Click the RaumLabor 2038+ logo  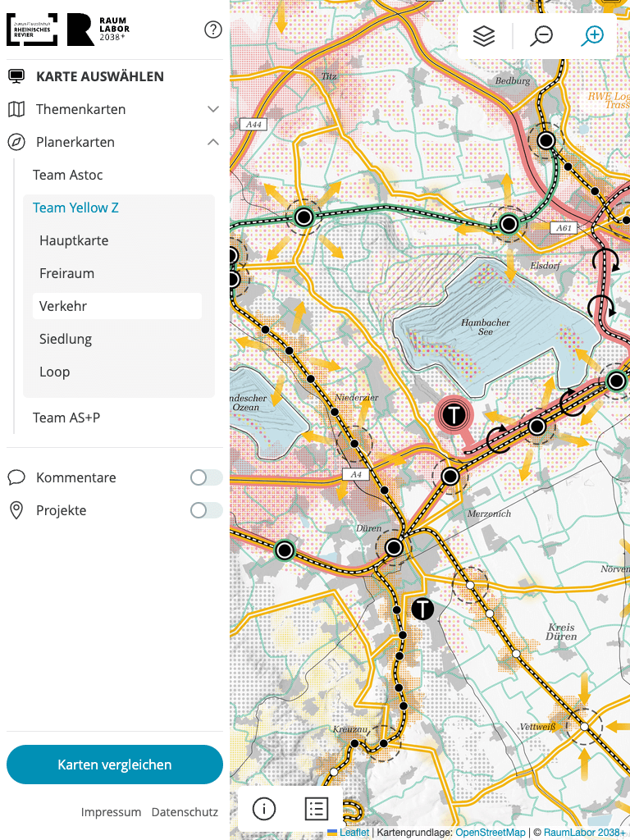(98, 30)
